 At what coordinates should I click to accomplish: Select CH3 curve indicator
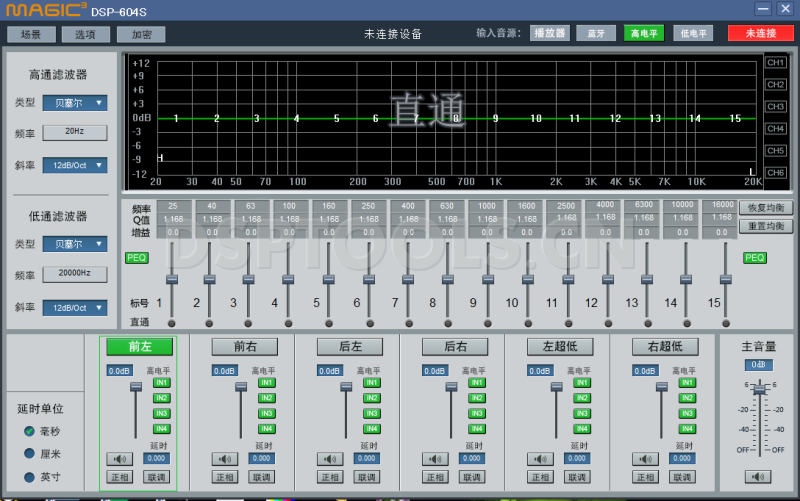coord(776,107)
